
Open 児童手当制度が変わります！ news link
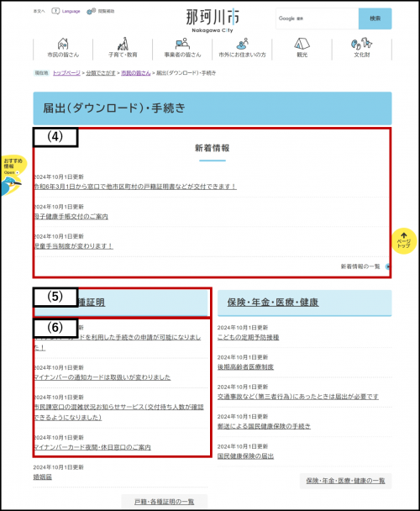(73, 246)
